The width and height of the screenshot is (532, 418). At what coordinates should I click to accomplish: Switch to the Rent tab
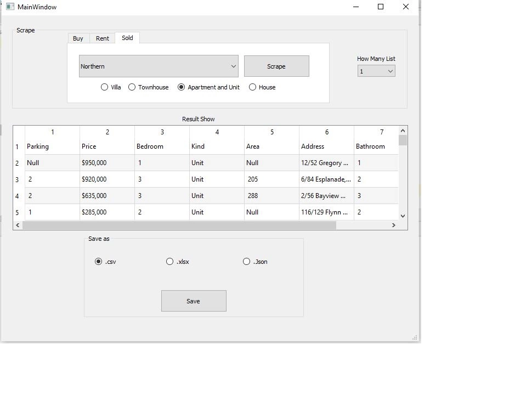(x=103, y=38)
